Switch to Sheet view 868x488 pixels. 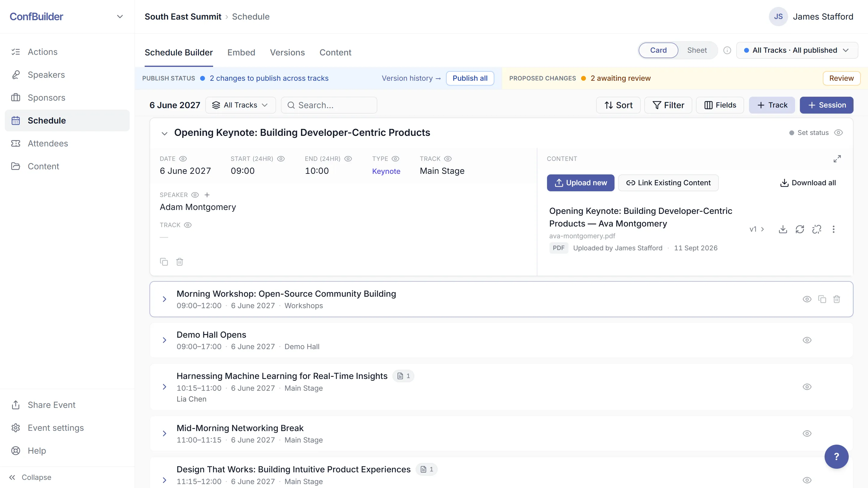coord(697,50)
